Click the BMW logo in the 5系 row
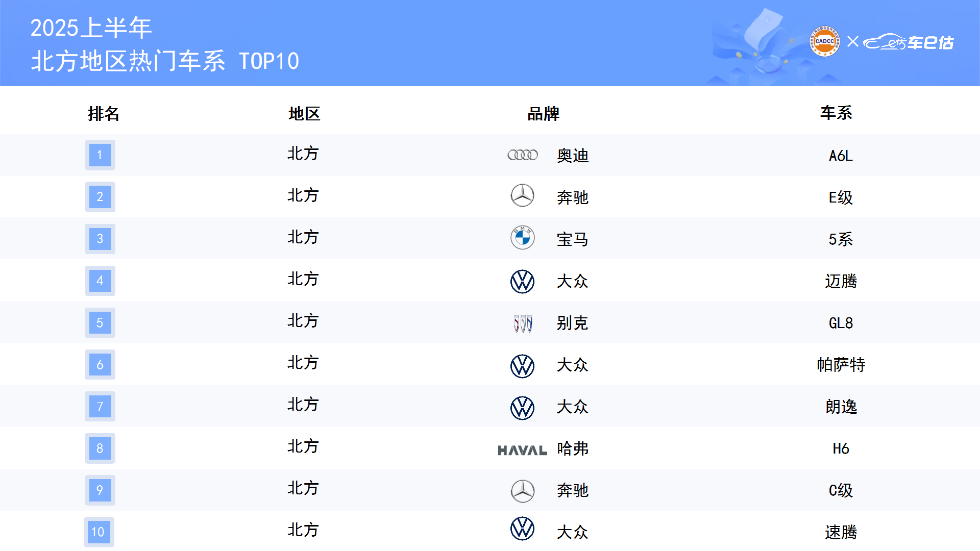Image resolution: width=980 pixels, height=551 pixels. coord(523,238)
